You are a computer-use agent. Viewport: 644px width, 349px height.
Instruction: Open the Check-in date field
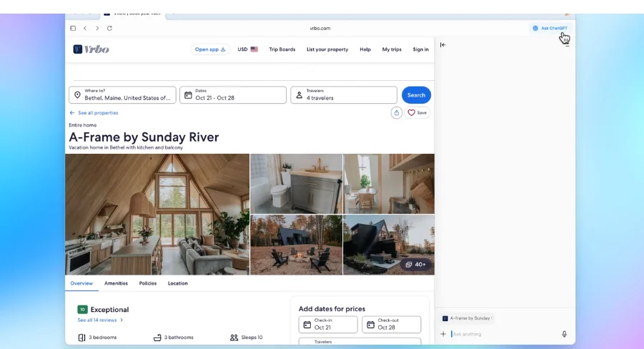coord(328,325)
